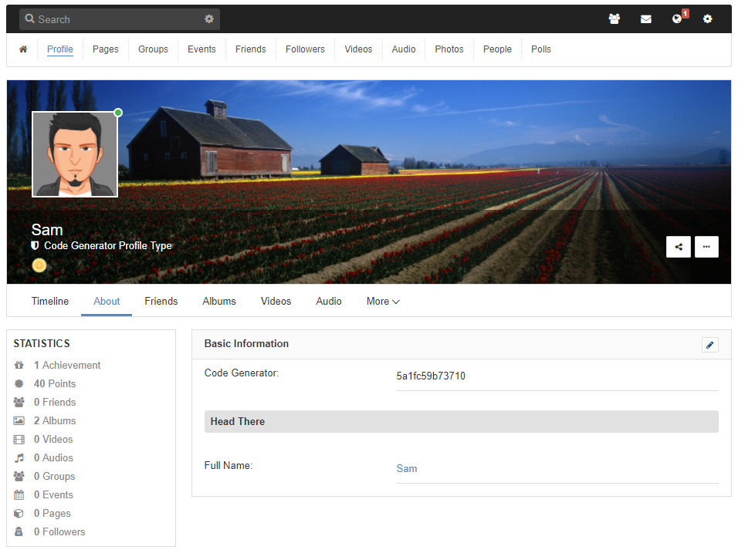This screenshot has height=560, width=738.
Task: Open the messages envelope icon
Action: [x=645, y=19]
